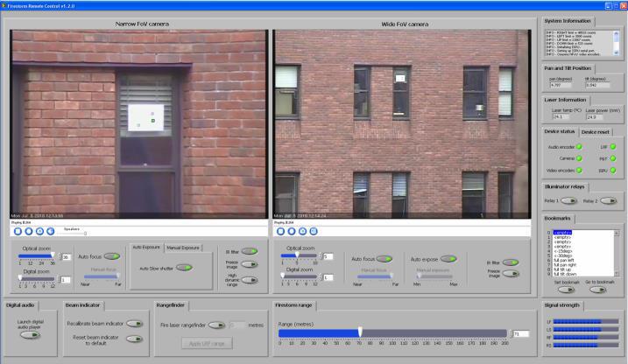Click the Audio encoder status LED

[579, 147]
